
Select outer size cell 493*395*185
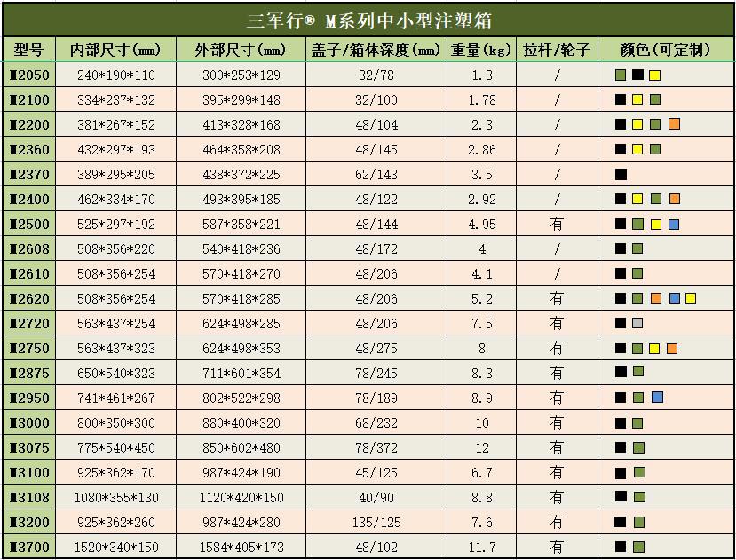pyautogui.click(x=241, y=200)
